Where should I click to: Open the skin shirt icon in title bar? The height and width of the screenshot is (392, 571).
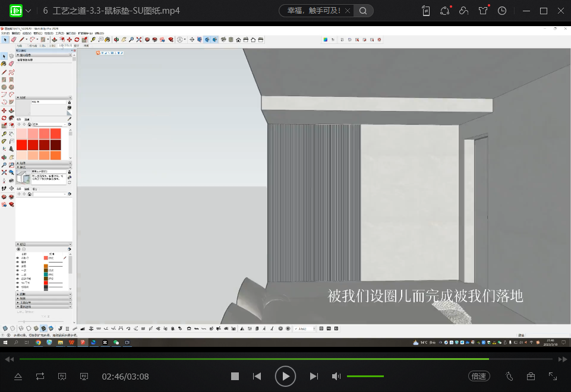[x=483, y=11]
